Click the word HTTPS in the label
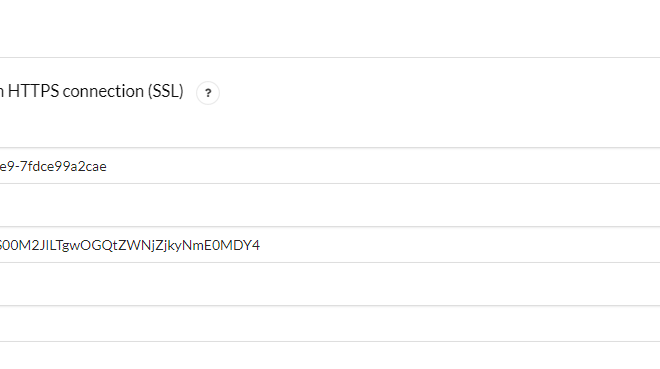The image size is (660, 369). [x=34, y=91]
